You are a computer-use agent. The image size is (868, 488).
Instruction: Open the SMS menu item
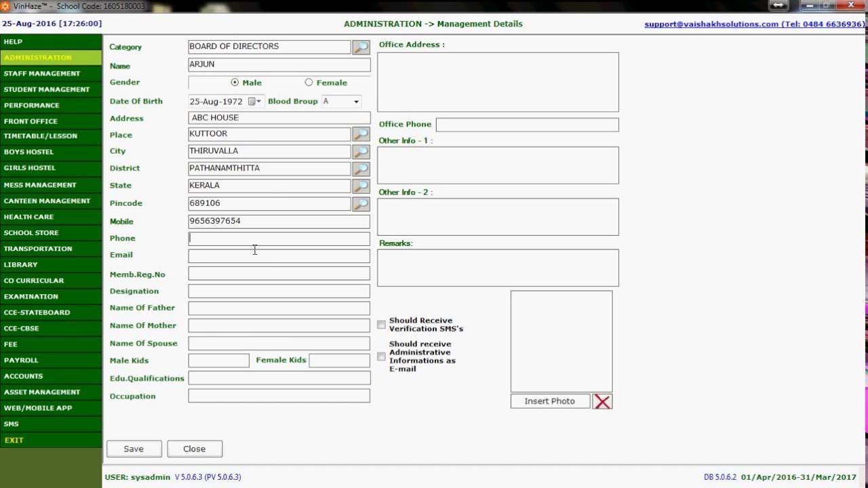tap(51, 424)
